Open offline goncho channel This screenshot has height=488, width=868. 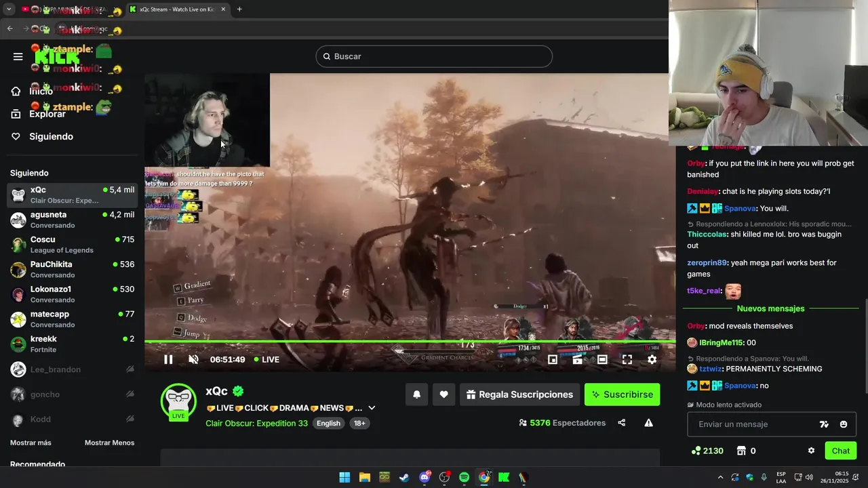(x=73, y=394)
